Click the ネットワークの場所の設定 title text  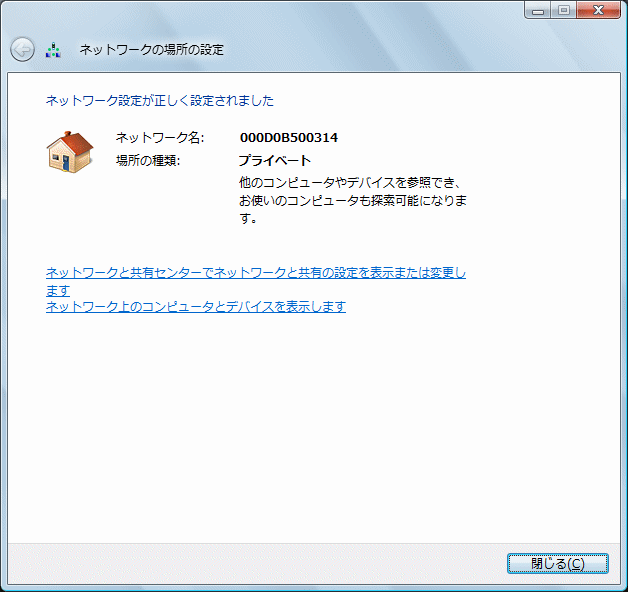pyautogui.click(x=151, y=49)
